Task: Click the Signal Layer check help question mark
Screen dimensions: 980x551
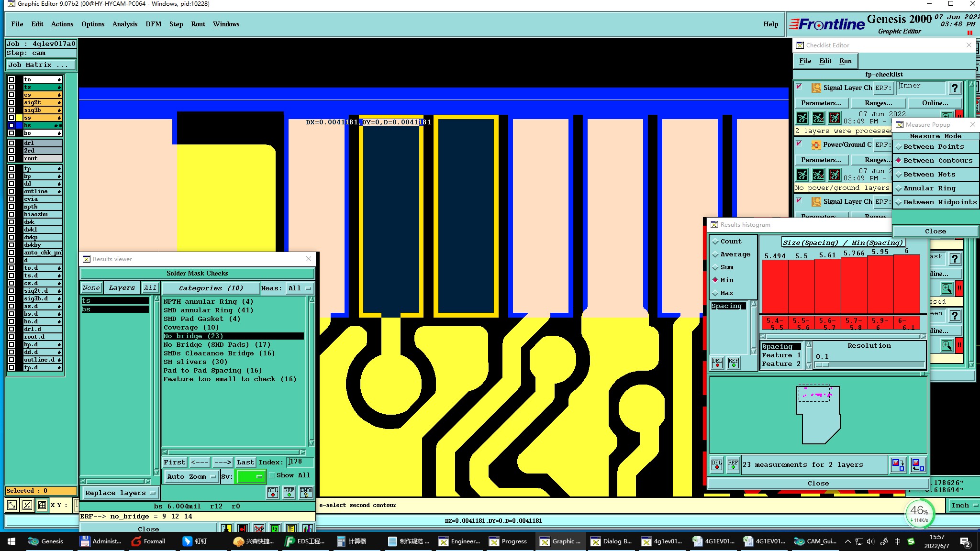Action: click(955, 88)
